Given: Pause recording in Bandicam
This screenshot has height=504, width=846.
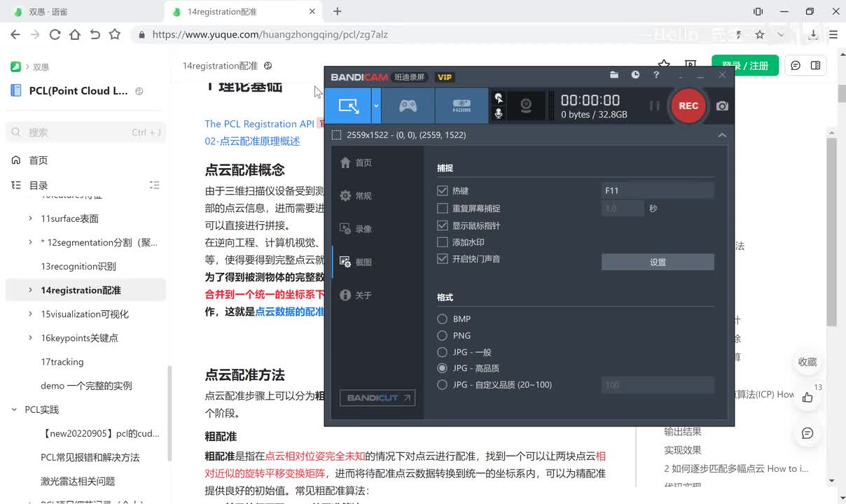Looking at the screenshot, I should coord(655,106).
